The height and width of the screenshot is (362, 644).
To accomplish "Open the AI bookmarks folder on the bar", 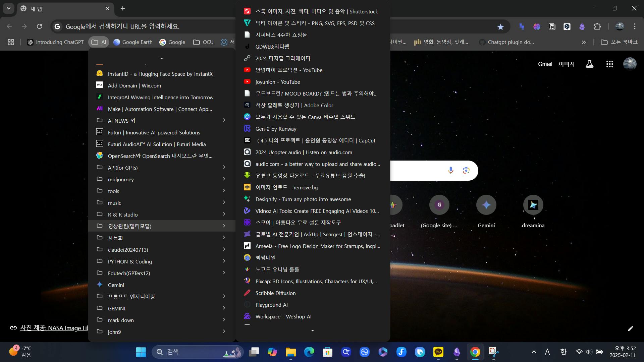I will 99,42.
